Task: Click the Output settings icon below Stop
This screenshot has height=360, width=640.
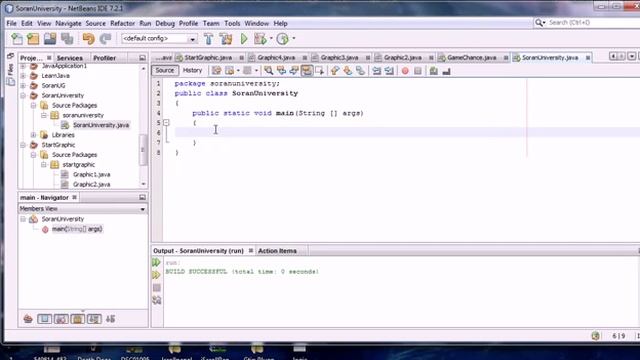Action: click(157, 300)
